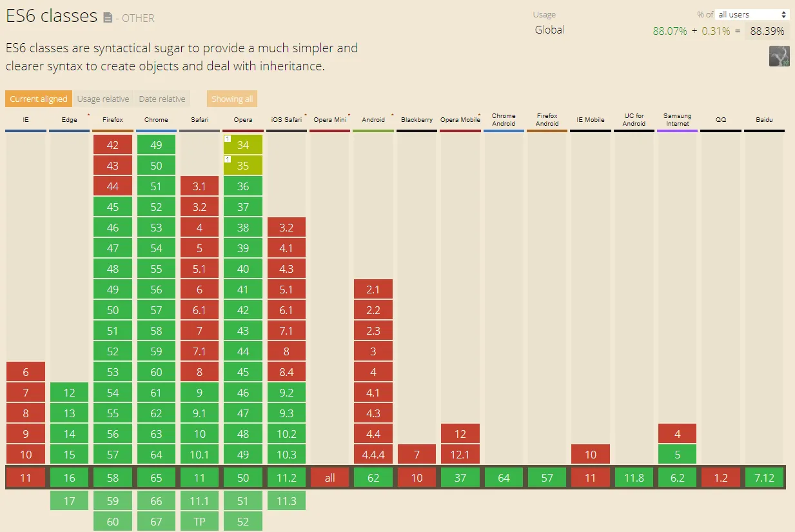The width and height of the screenshot is (795, 532).
Task: Click the Firefox Android 57 cell
Action: (x=547, y=478)
